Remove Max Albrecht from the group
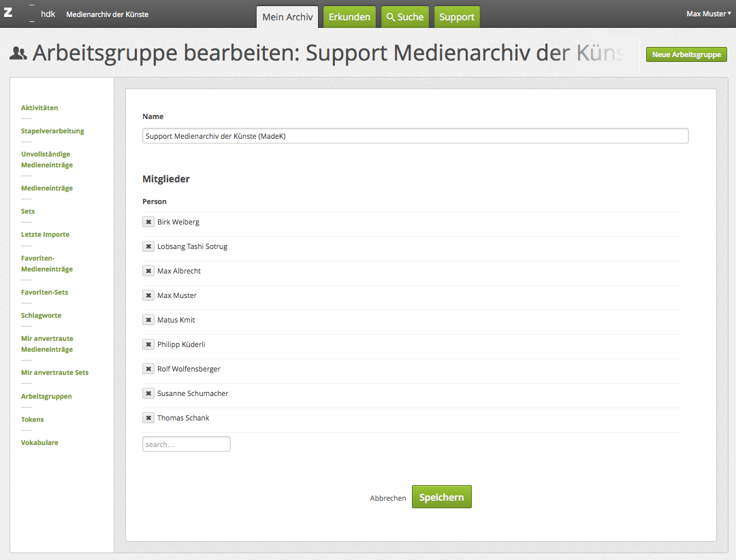736x560 pixels. pos(148,271)
